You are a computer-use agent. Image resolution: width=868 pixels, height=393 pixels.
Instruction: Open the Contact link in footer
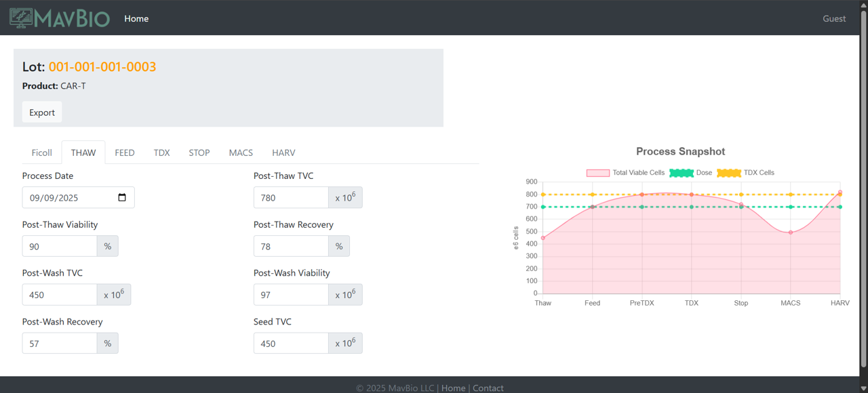(x=488, y=388)
